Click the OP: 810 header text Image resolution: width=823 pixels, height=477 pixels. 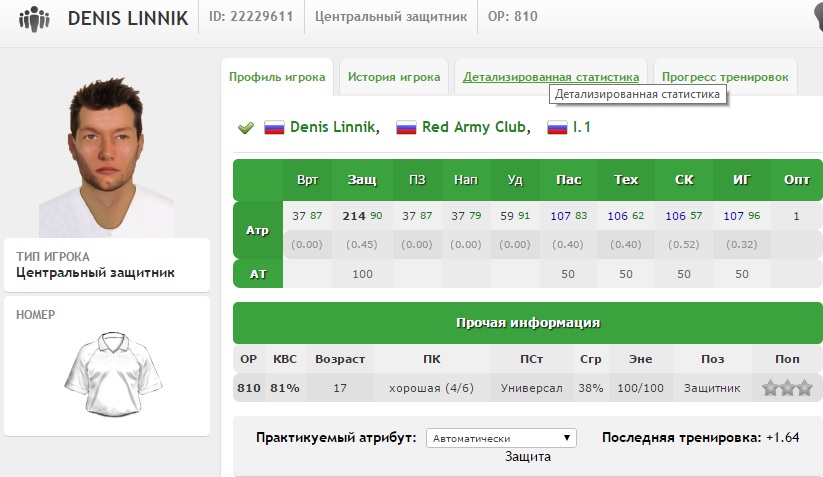click(513, 17)
